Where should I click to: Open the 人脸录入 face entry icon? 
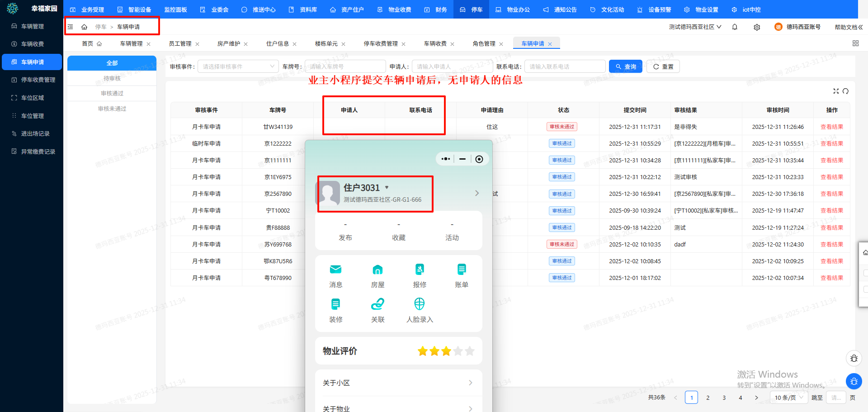pos(420,310)
